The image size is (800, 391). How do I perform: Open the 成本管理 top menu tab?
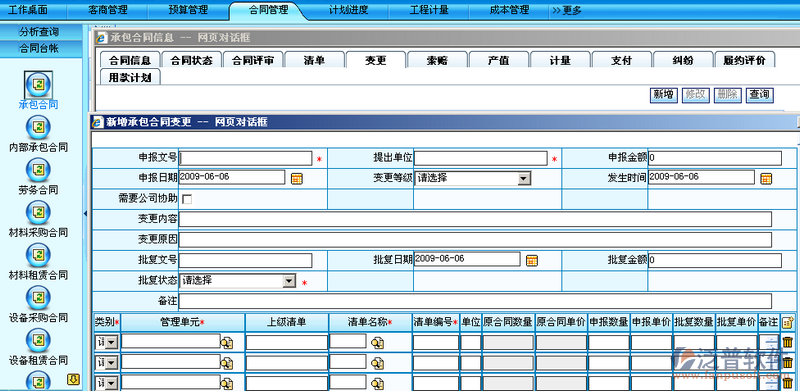pyautogui.click(x=509, y=10)
